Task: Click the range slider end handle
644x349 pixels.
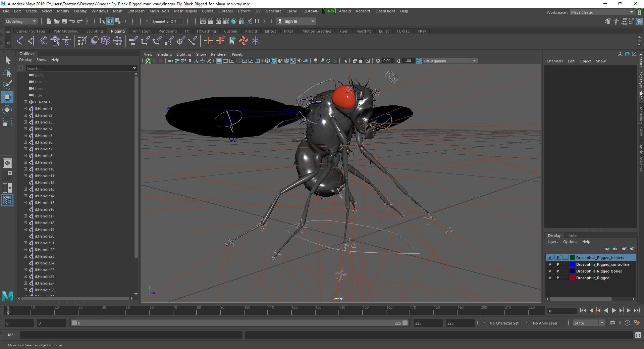Action: tap(405, 323)
